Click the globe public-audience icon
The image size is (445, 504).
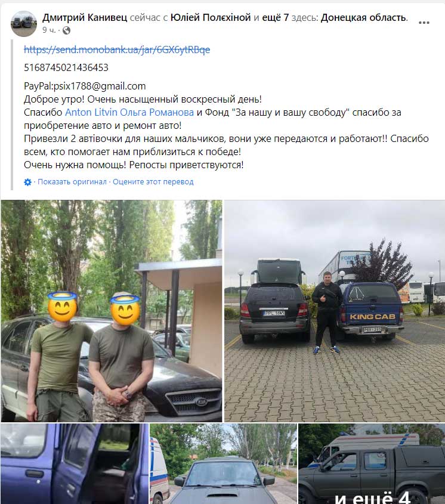tap(66, 30)
